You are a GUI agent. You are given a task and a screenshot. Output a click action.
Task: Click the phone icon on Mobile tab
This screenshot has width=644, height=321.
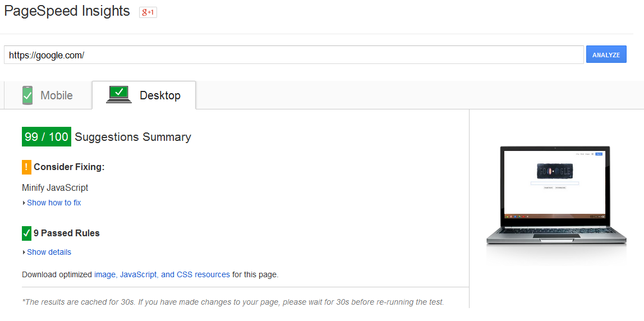point(27,95)
